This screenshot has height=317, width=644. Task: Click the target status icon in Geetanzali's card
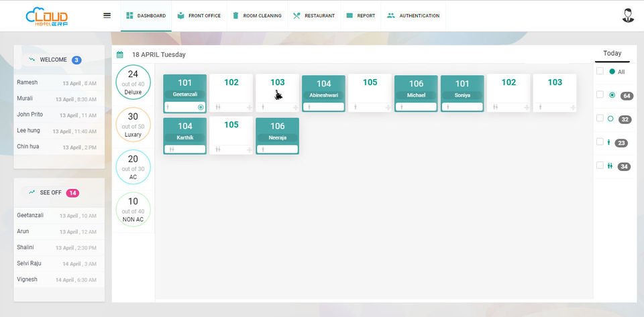click(x=201, y=107)
